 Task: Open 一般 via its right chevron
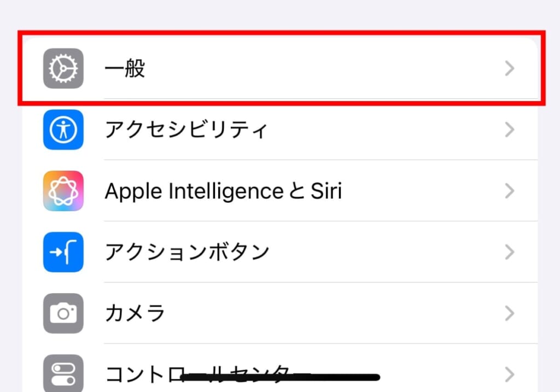[510, 68]
